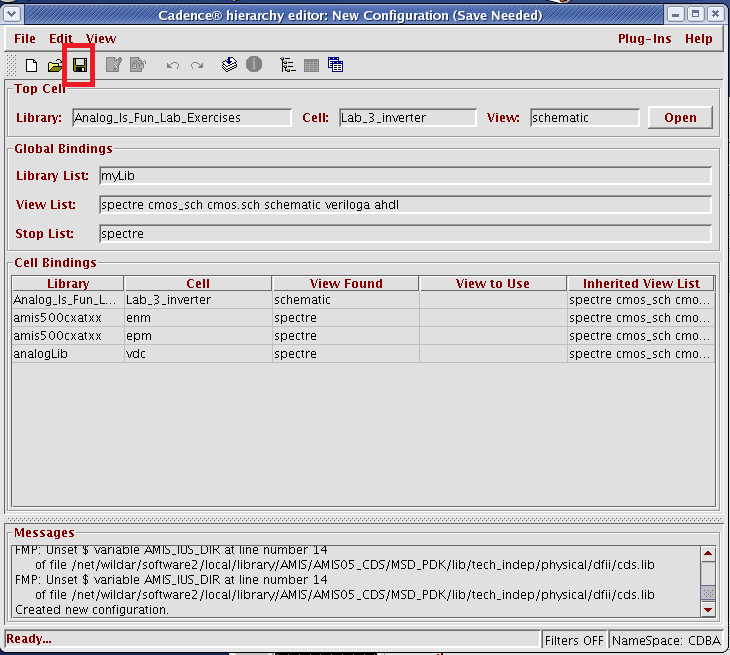Click the Open configuration folder icon

(55, 65)
